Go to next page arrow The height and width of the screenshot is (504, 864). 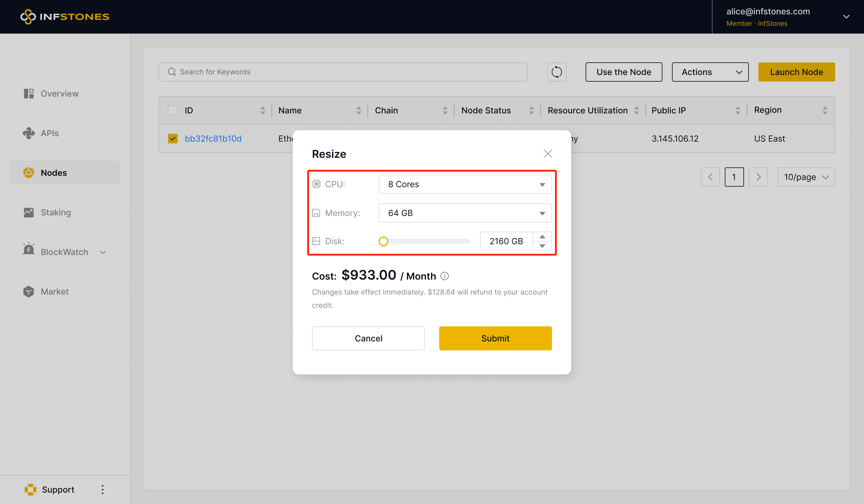pyautogui.click(x=758, y=177)
